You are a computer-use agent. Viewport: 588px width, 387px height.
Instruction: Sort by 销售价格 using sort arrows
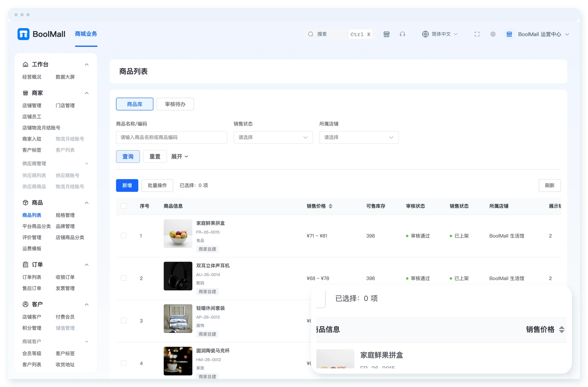tap(330, 206)
